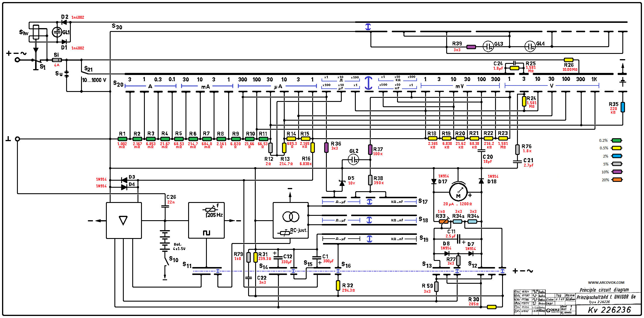644x318 pixels.
Task: Pick the blue 2% legend swatch
Action: coord(617,156)
